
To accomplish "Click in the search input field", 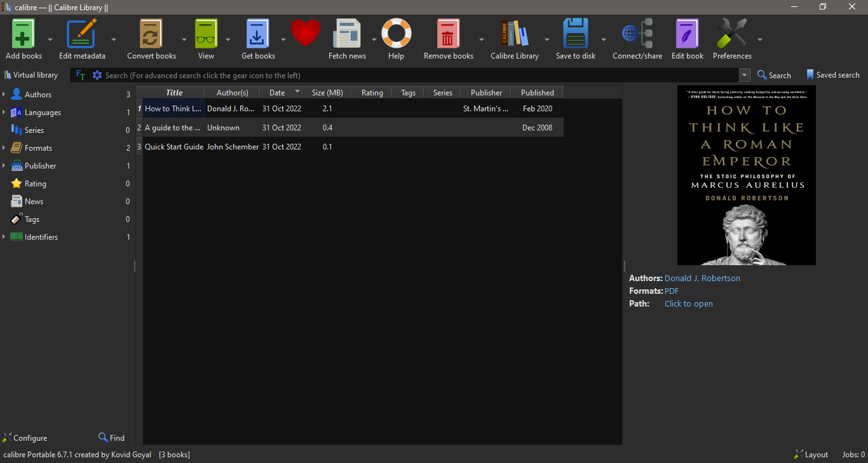I will [x=421, y=75].
